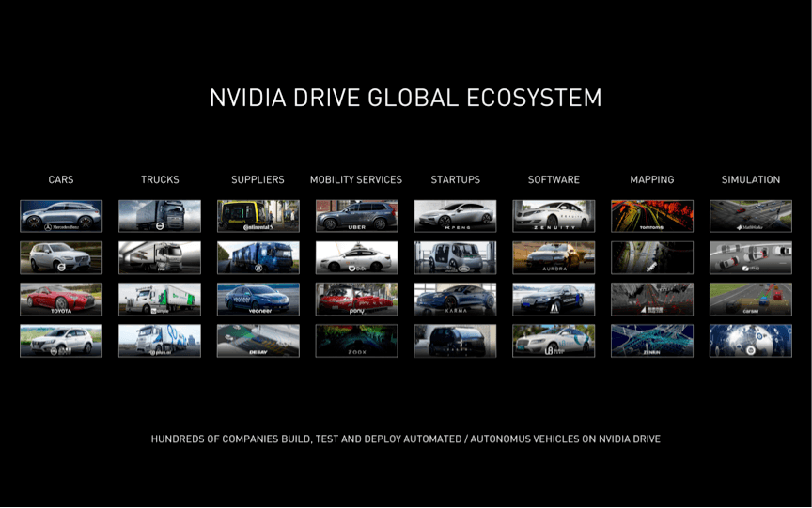Screen dimensions: 812x508
Task: Select the Momenta black car thumbnail
Action: tap(554, 299)
